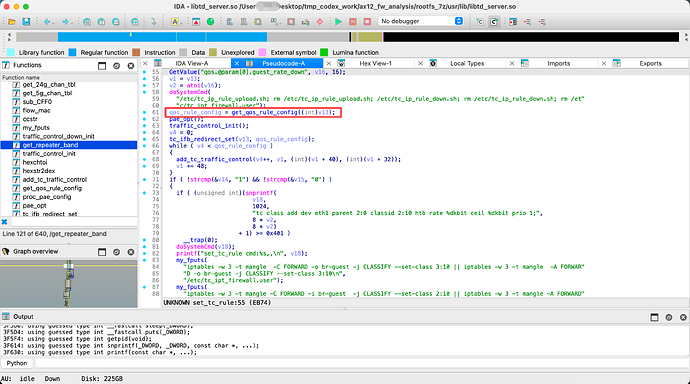
Task: Close the Output panel
Action: 683,317
